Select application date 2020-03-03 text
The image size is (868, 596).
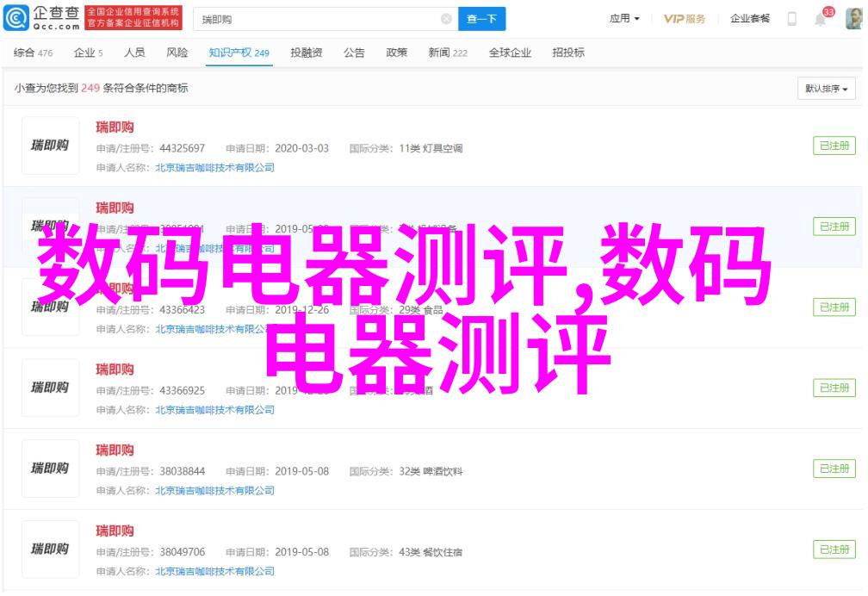click(301, 148)
